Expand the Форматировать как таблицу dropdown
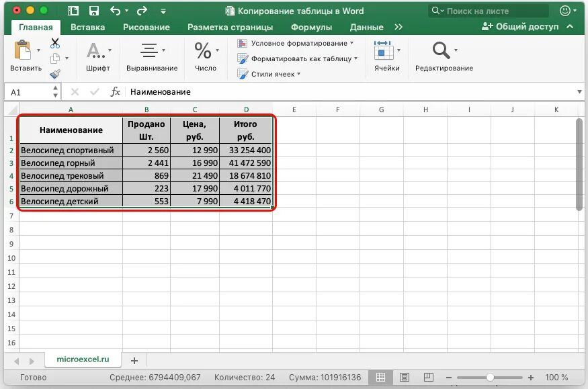588x389 pixels. click(355, 58)
